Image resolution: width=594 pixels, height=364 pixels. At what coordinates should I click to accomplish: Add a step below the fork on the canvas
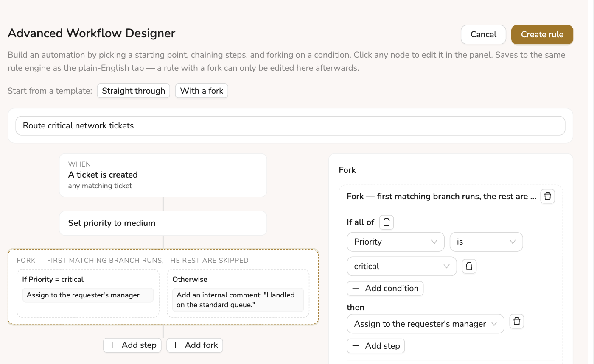pos(133,345)
